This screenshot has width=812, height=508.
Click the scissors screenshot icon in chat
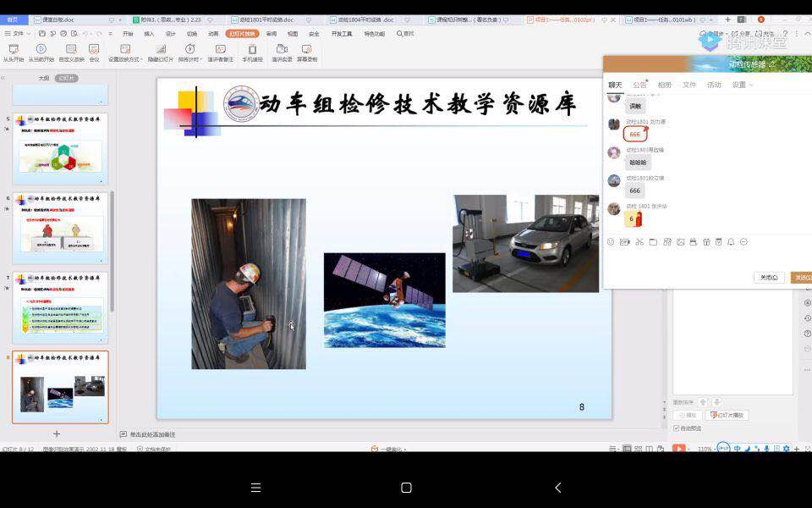[639, 242]
